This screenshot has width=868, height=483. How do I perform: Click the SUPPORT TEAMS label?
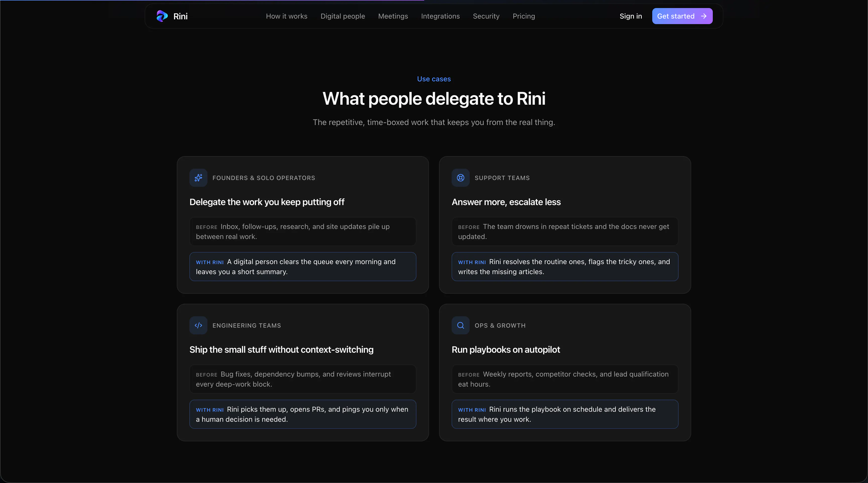(x=502, y=178)
